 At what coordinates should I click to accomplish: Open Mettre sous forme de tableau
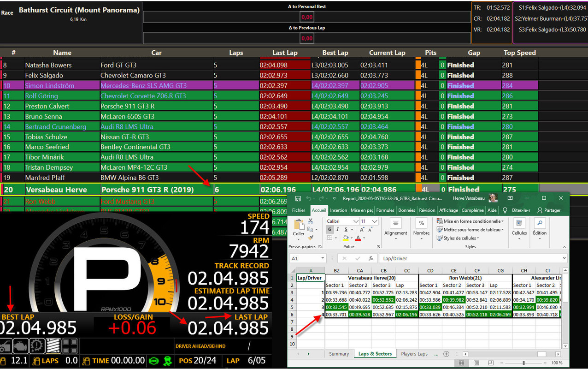(470, 229)
